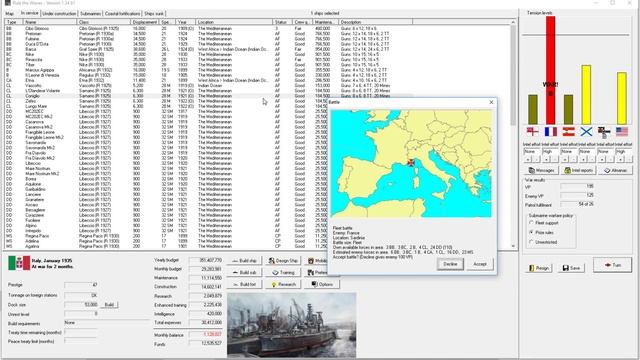This screenshot has height=360, width=640.
Task: Click the British flag icon
Action: [x=532, y=131]
